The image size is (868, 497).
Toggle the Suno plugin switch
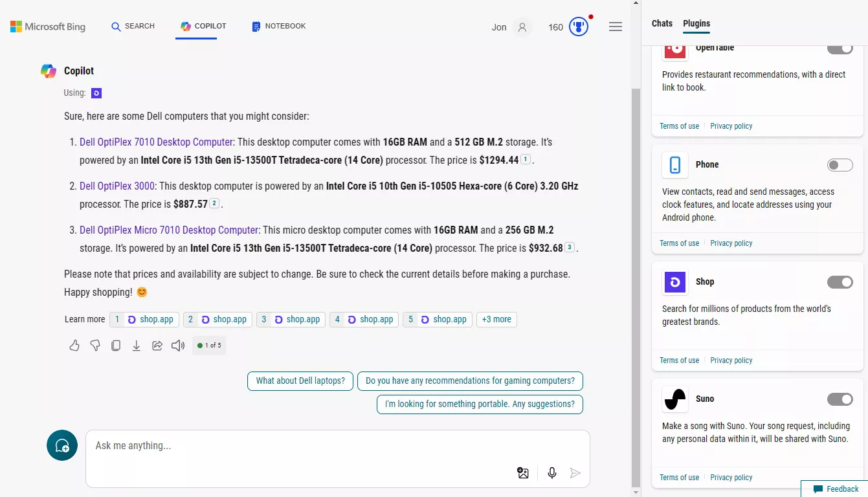click(x=840, y=399)
